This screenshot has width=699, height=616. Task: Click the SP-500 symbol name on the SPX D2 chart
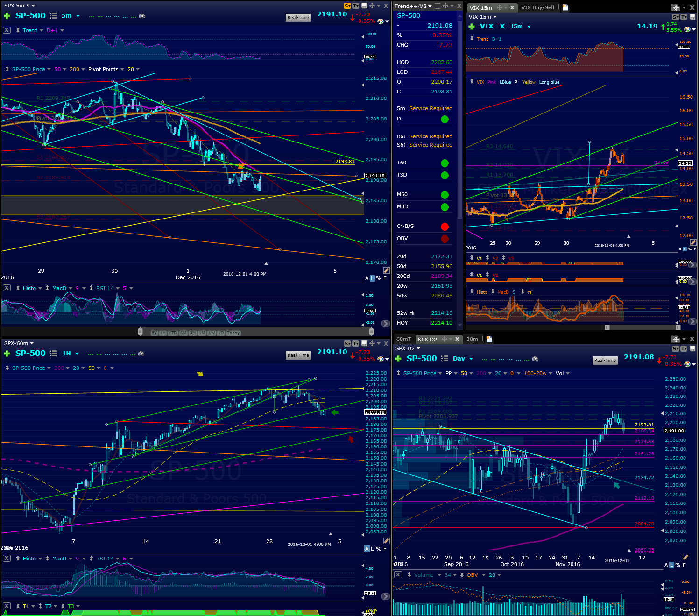click(x=422, y=358)
